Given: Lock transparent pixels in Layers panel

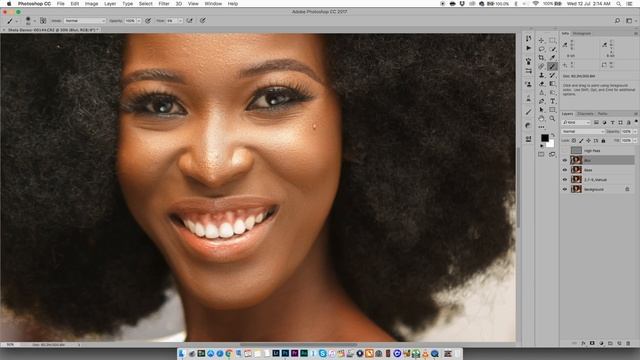Looking at the screenshot, I should [574, 140].
